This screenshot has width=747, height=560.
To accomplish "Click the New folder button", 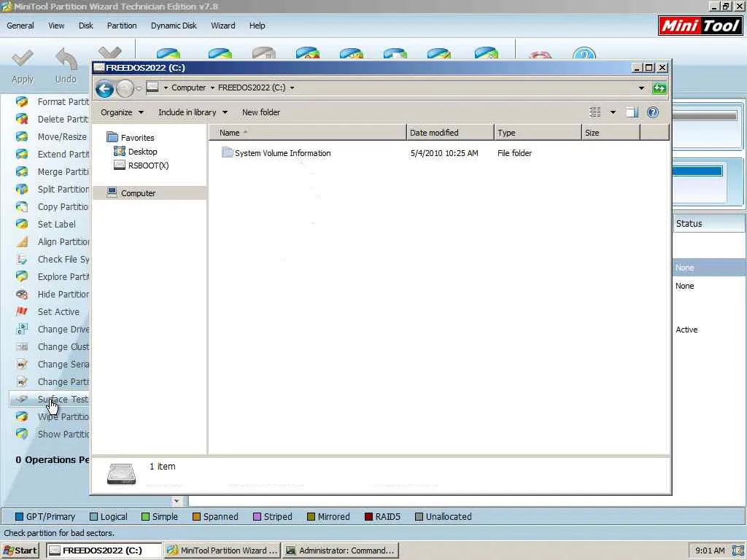I will tap(260, 112).
